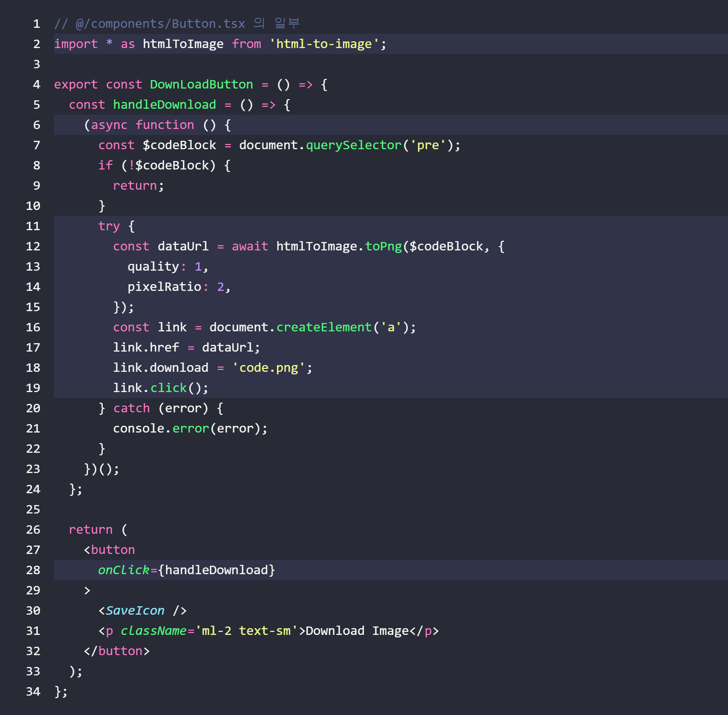The height and width of the screenshot is (715, 728).
Task: Click the 'catch' keyword on line 20
Action: point(131,408)
